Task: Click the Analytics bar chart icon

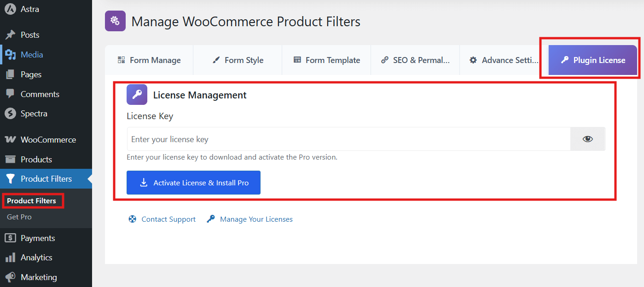Action: tap(10, 258)
